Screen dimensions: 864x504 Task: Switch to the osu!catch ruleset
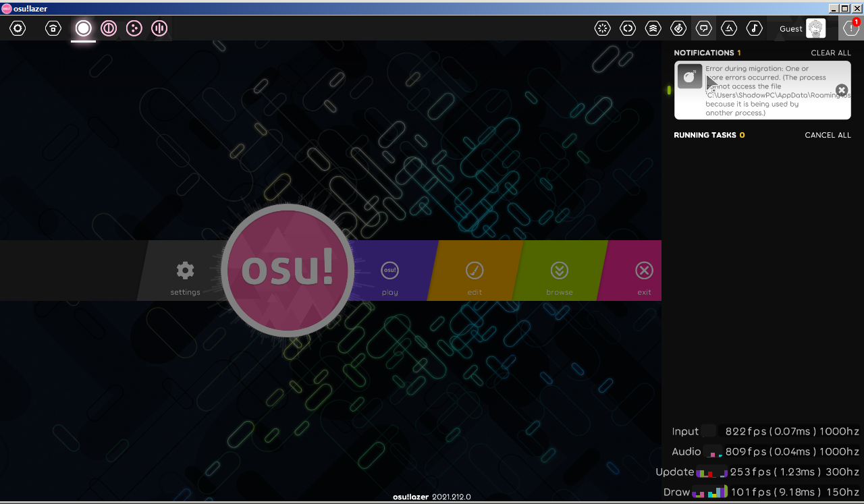pos(134,28)
